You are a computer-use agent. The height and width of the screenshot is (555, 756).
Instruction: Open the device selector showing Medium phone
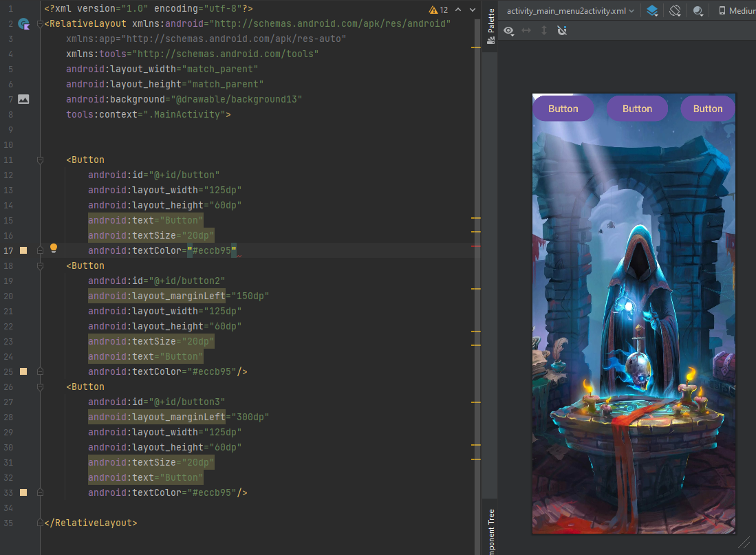[x=736, y=11]
